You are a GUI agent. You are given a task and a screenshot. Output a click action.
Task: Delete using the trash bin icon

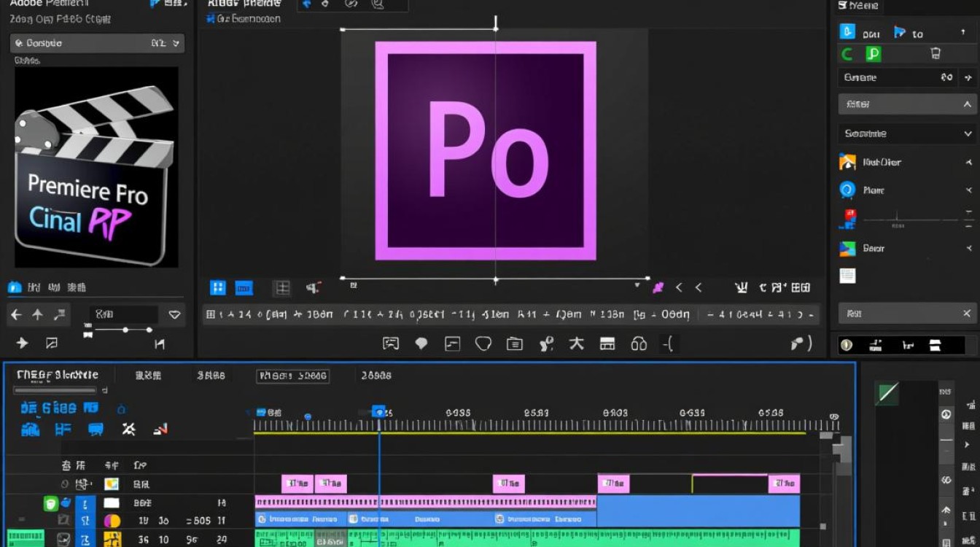pyautogui.click(x=936, y=53)
